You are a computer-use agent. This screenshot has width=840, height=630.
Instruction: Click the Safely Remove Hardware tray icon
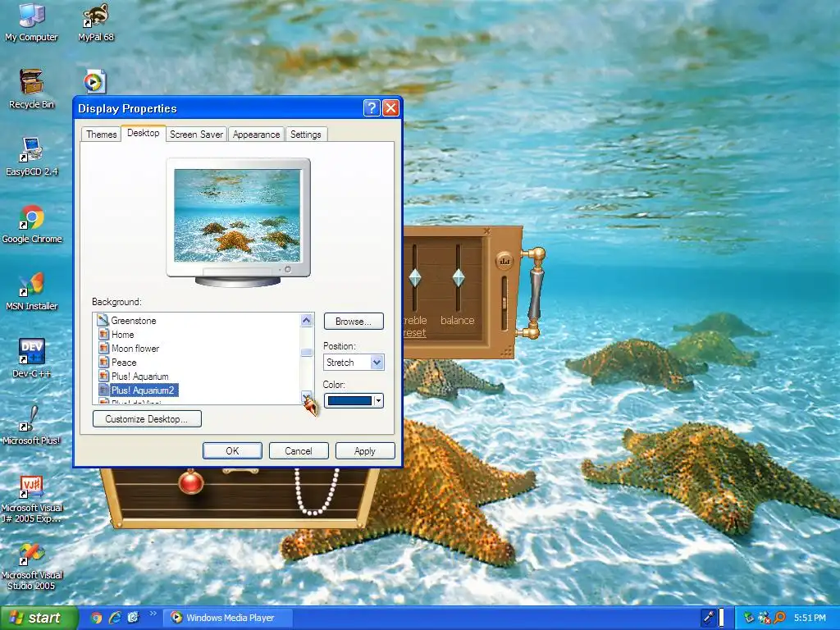[x=749, y=618]
